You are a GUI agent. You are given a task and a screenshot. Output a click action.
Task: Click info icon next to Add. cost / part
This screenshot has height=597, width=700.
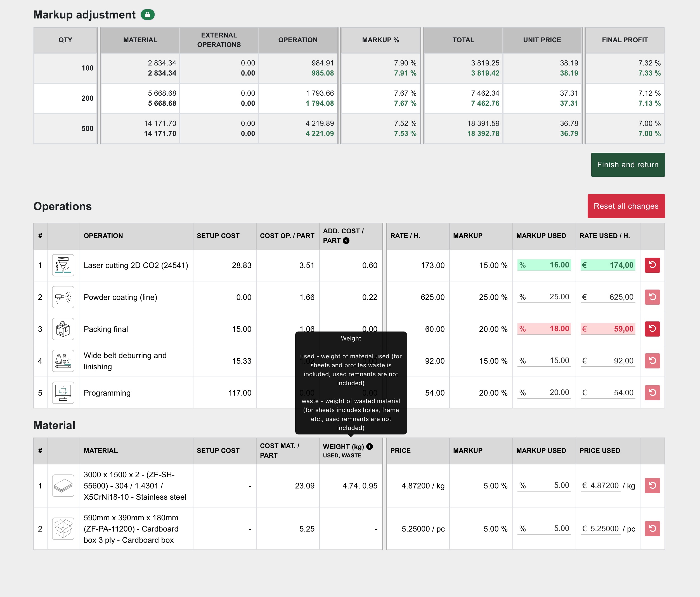pyautogui.click(x=346, y=241)
